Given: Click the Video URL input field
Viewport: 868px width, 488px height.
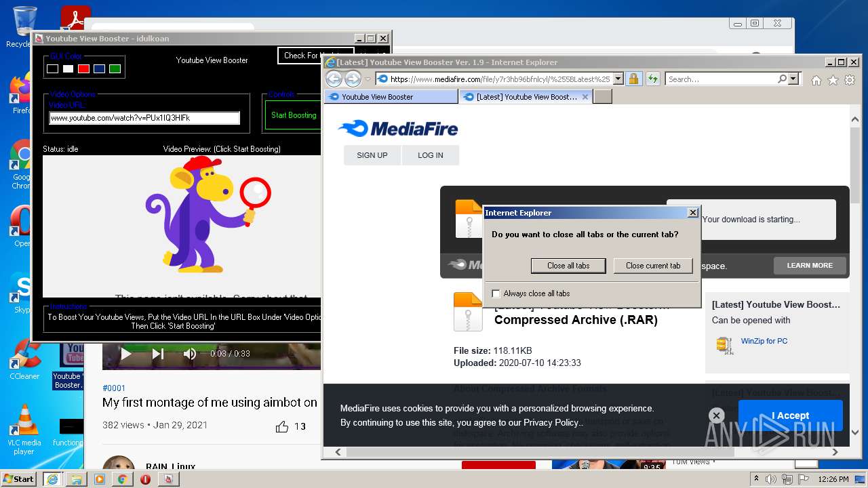Looking at the screenshot, I should tap(144, 118).
